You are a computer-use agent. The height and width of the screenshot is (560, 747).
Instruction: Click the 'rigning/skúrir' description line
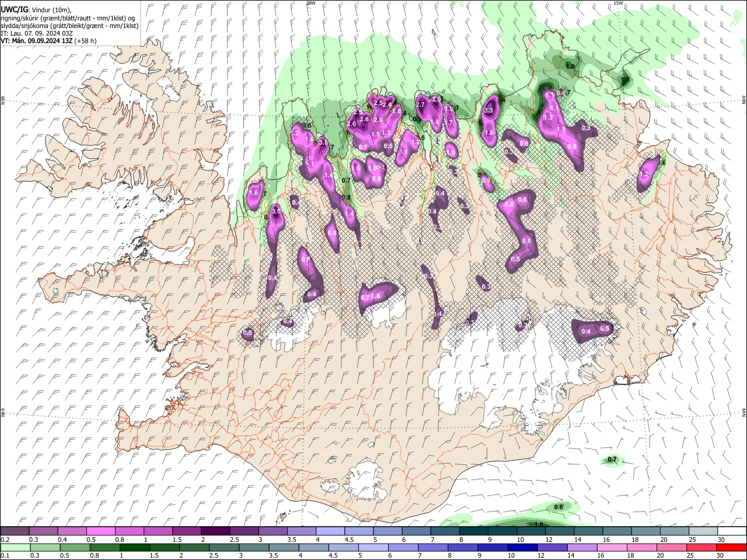pyautogui.click(x=68, y=18)
